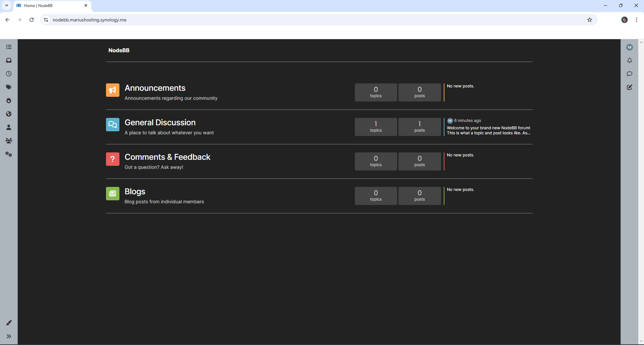Open the Tags icon in sidebar
This screenshot has width=644, height=345.
point(9,87)
